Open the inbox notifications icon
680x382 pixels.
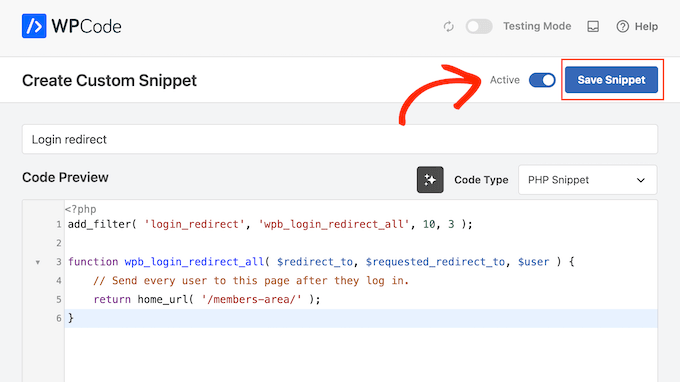pyautogui.click(x=593, y=26)
